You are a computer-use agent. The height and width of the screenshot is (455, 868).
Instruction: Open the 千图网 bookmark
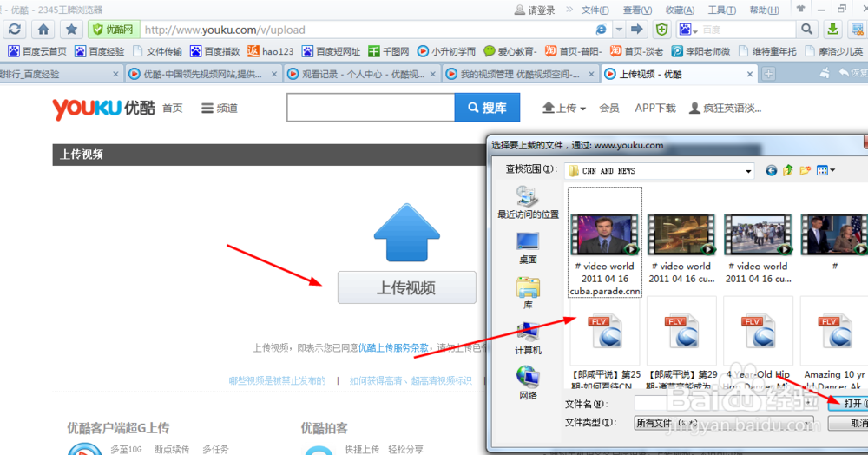point(389,51)
